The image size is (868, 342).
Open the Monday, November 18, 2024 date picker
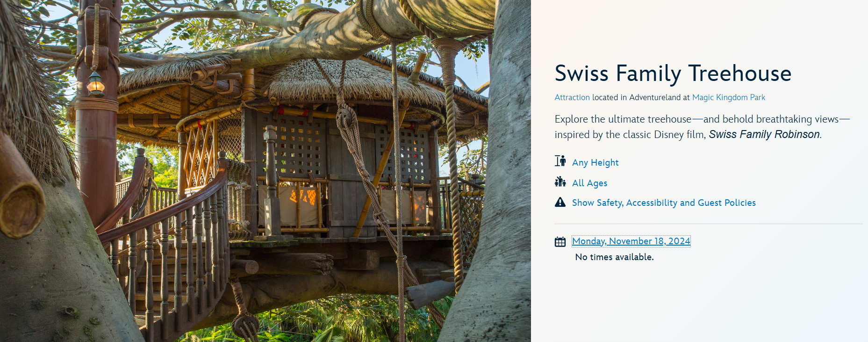(631, 241)
